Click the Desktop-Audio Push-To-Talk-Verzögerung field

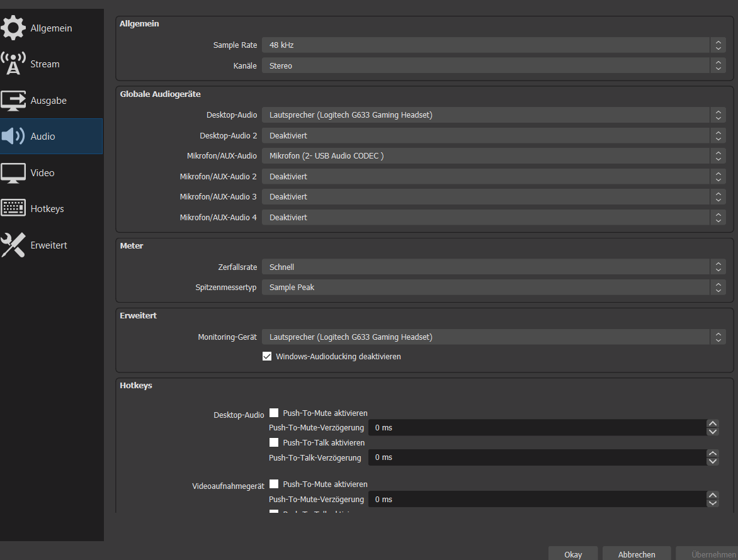point(536,457)
